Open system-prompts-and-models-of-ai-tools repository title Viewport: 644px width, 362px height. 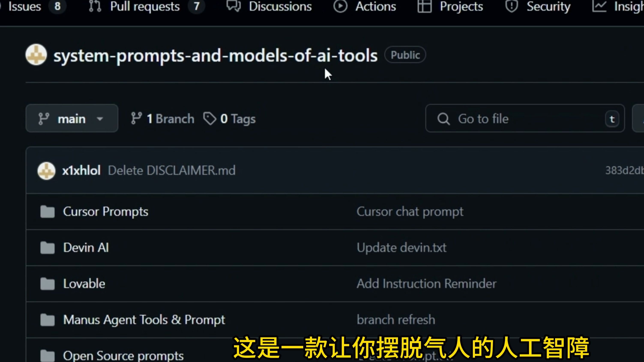point(216,56)
